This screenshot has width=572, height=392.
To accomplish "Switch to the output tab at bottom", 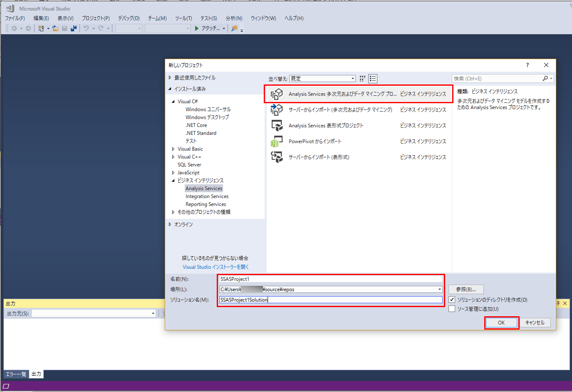I will (x=36, y=374).
